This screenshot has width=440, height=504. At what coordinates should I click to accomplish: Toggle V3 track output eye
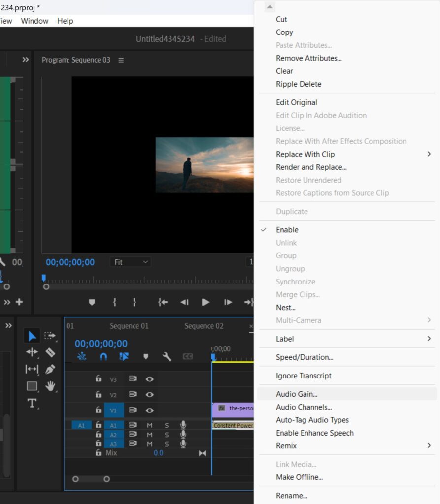pos(149,379)
